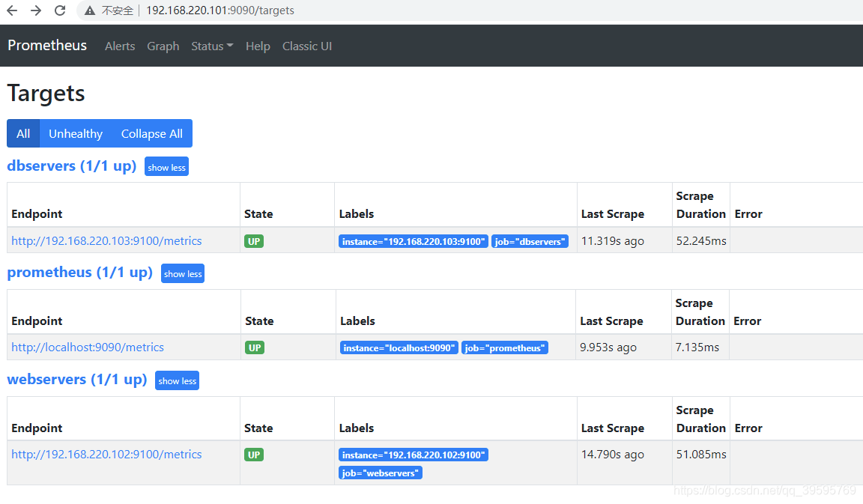
Task: Click the Scrape Duration header in prometheus table
Action: pos(700,312)
